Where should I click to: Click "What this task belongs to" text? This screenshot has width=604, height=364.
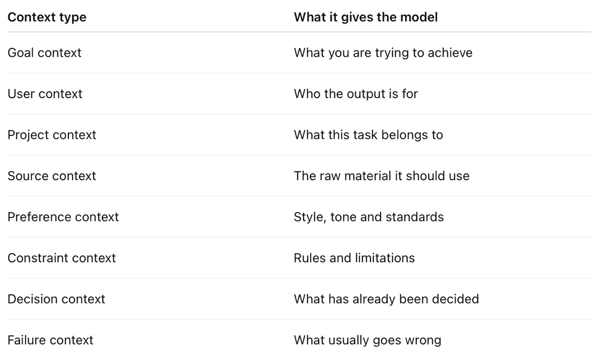(x=368, y=135)
